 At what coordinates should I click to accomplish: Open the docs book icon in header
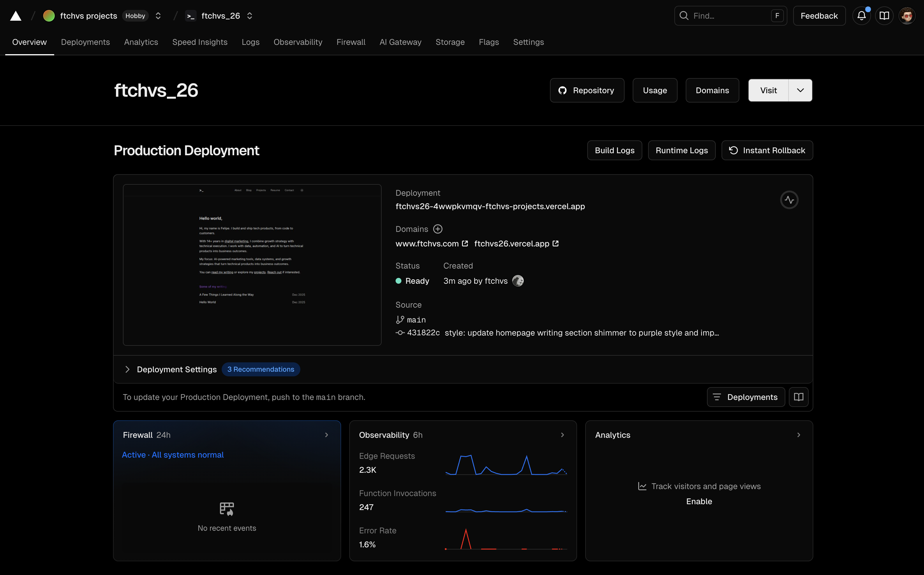pos(884,16)
